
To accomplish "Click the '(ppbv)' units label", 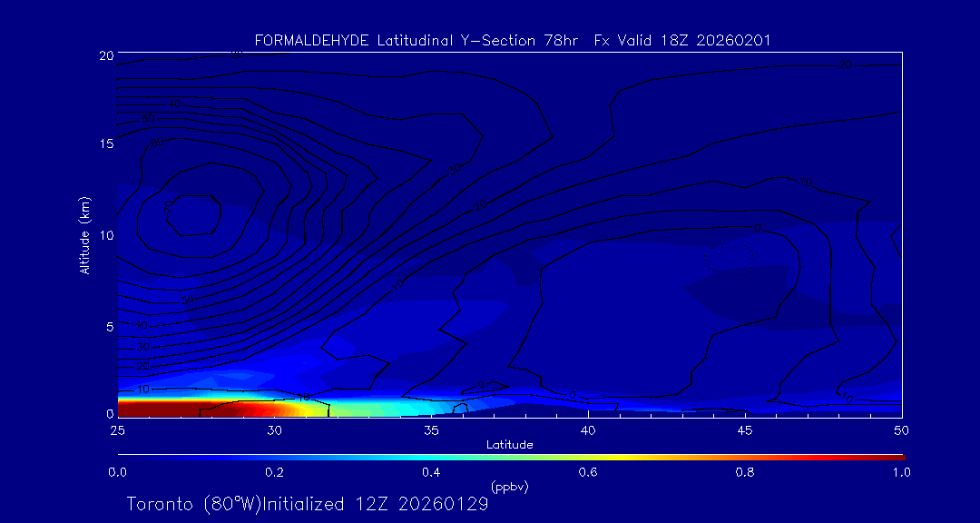I will [x=510, y=487].
